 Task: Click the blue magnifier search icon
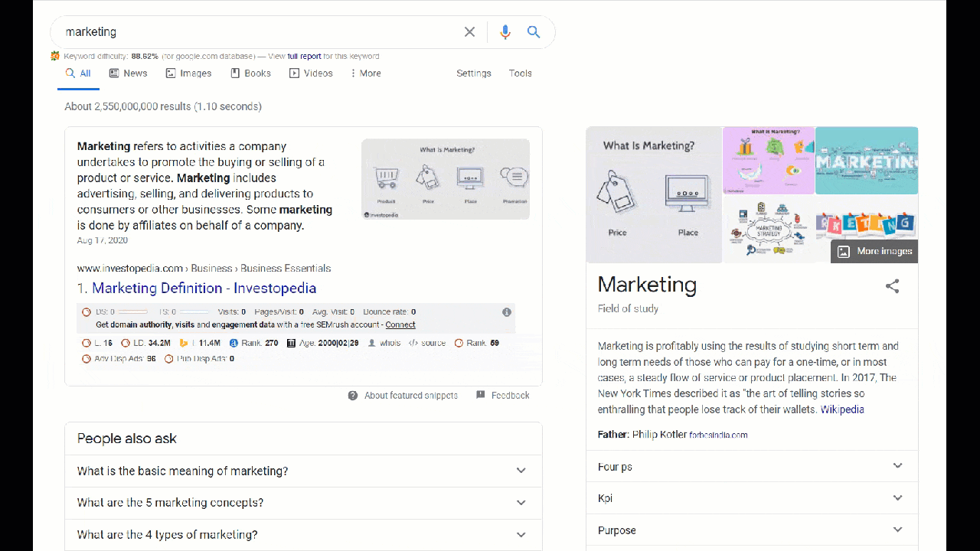coord(534,32)
